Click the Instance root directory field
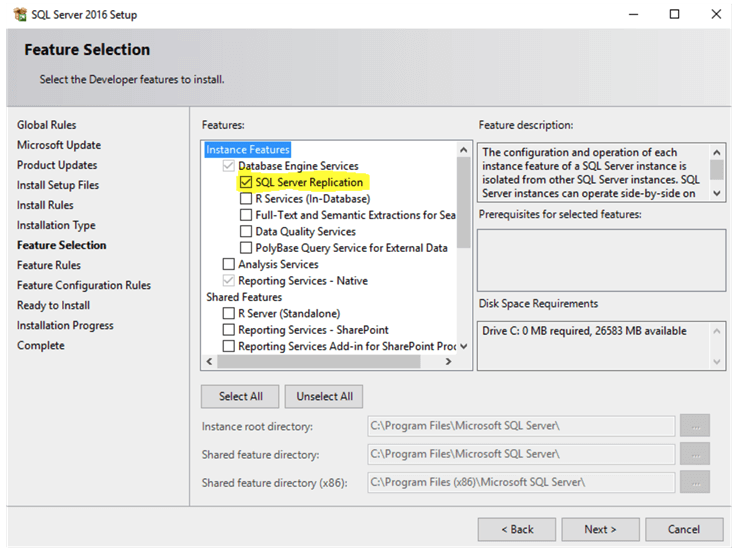Viewport: 738px width, 559px height. click(521, 426)
